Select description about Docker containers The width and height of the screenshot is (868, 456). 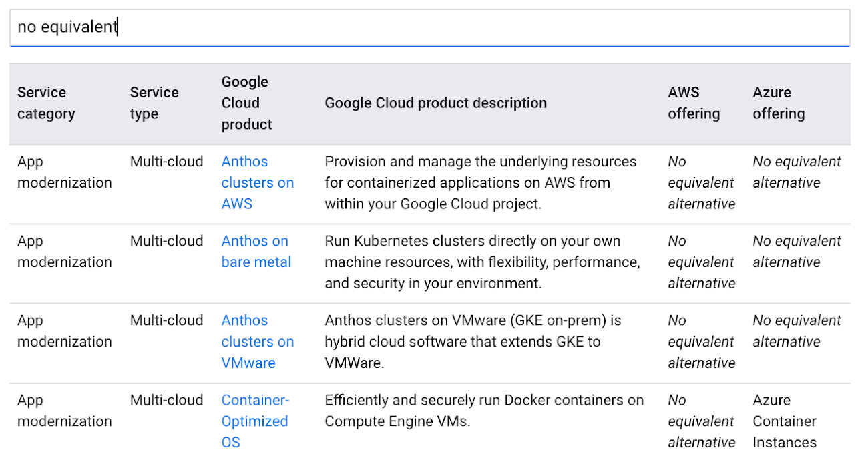(485, 411)
